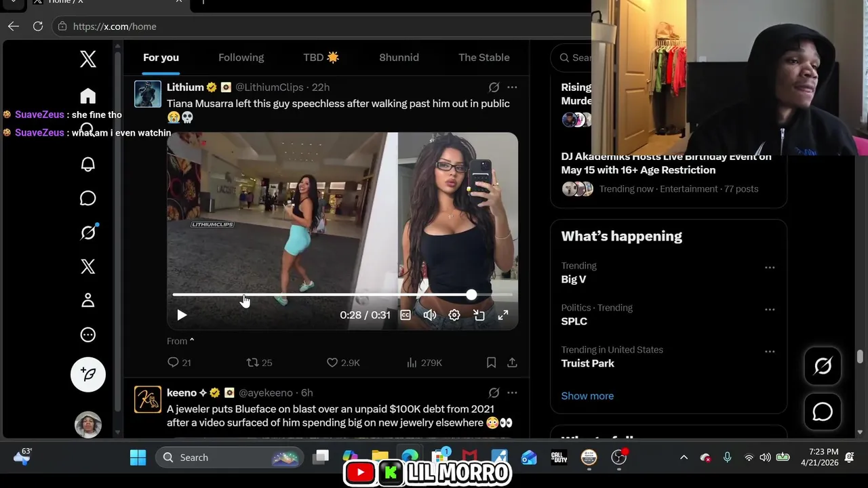
Task: Go to Home via the house icon
Action: point(88,96)
